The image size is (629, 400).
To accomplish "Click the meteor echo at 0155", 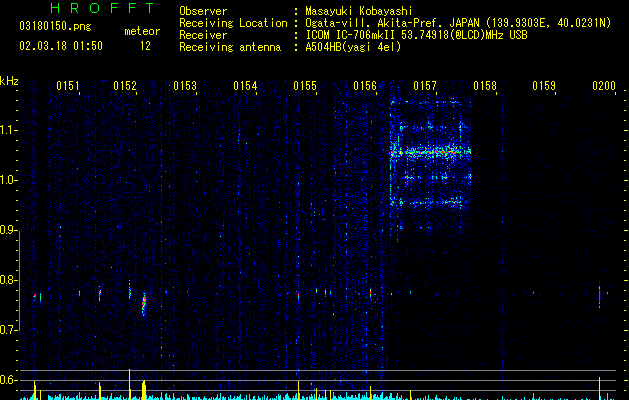I will point(298,296).
